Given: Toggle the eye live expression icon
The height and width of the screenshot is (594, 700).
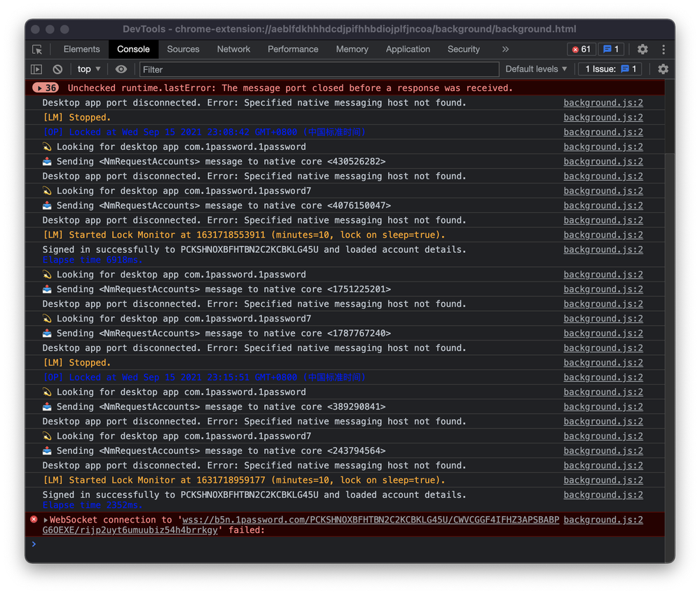Looking at the screenshot, I should pos(121,69).
